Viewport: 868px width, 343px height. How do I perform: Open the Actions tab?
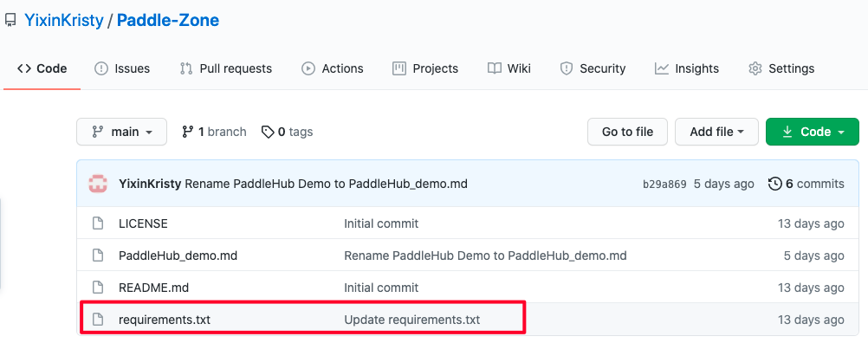point(332,68)
